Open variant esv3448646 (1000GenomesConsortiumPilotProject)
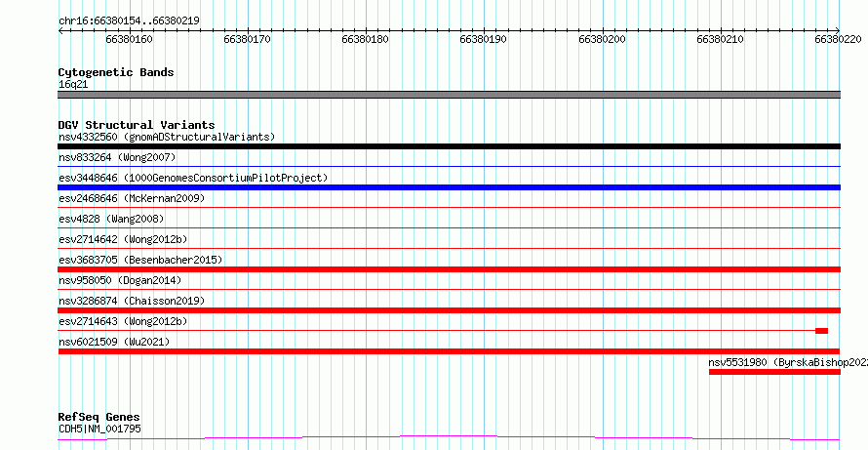This screenshot has width=868, height=450. point(193,178)
